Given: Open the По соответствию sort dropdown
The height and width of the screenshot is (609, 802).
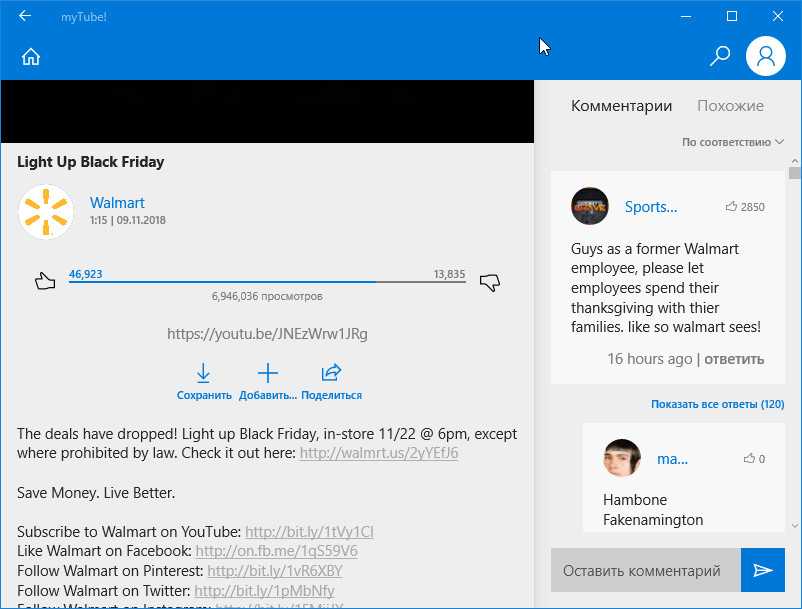Looking at the screenshot, I should coord(733,142).
